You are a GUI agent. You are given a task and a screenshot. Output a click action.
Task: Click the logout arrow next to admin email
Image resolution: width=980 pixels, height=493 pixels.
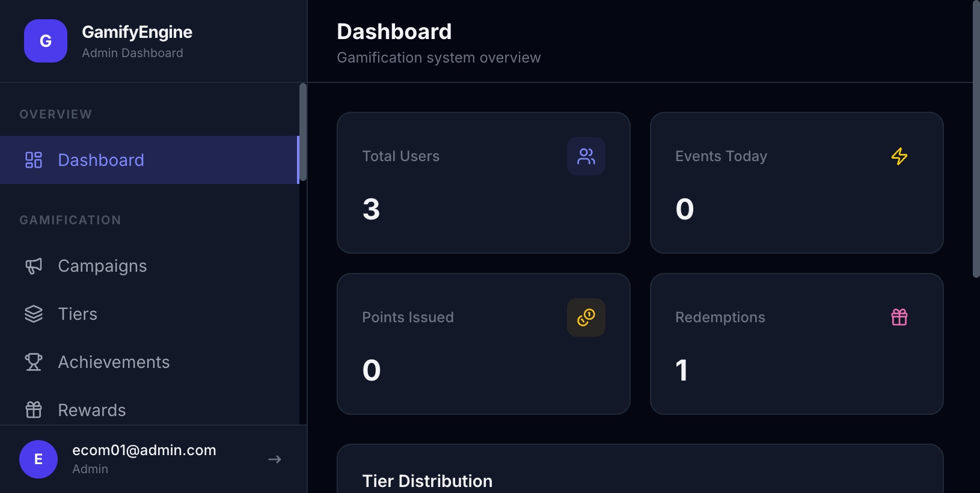(274, 459)
